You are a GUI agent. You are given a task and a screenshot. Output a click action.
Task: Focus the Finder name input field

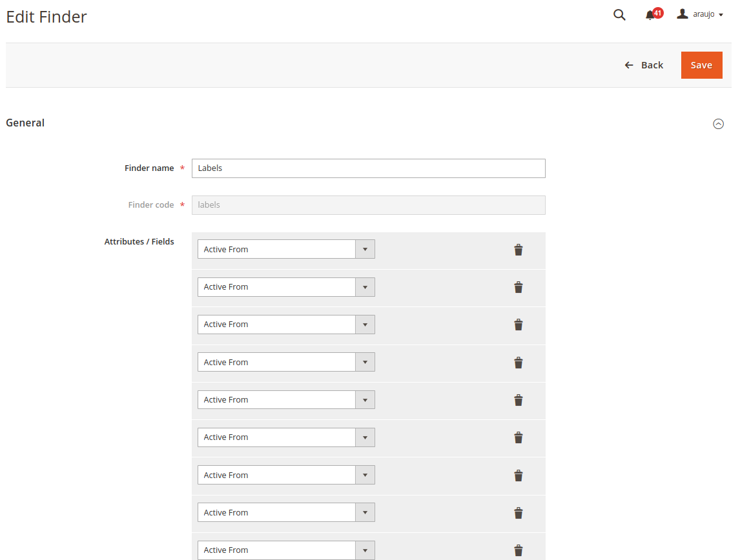tap(368, 168)
